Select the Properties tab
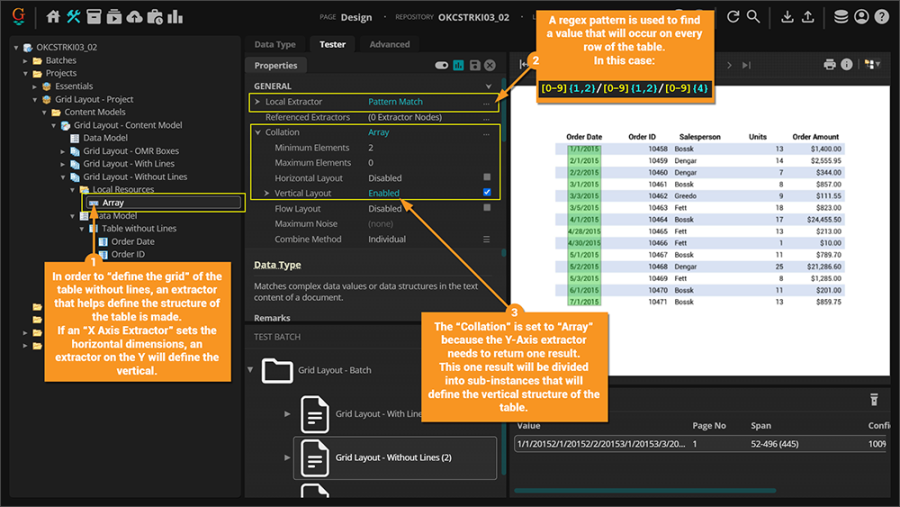The height and width of the screenshot is (507, 900). coord(276,65)
